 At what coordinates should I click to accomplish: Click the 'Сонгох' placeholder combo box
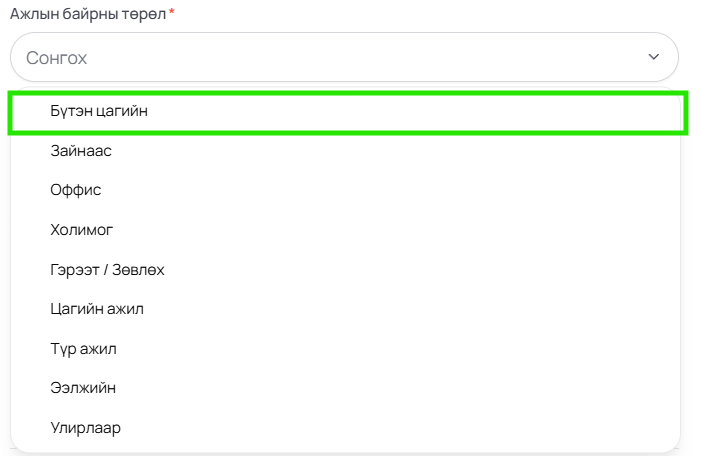(x=344, y=57)
